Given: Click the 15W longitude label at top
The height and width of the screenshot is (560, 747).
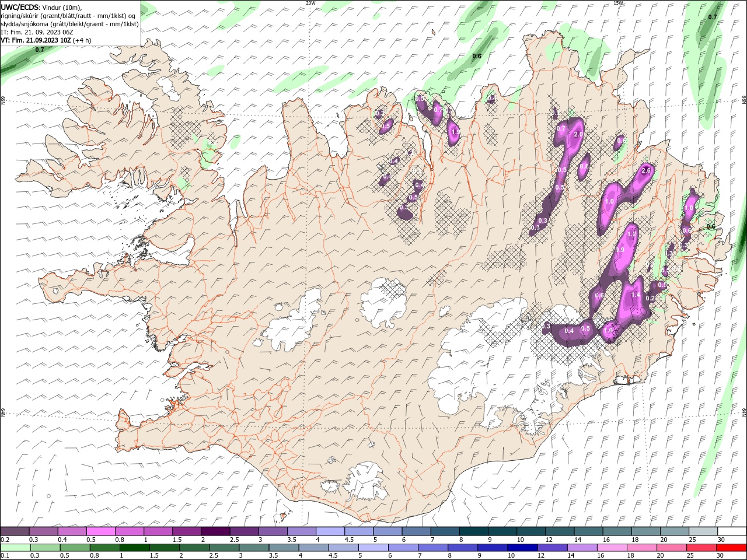Looking at the screenshot, I should (x=618, y=3).
